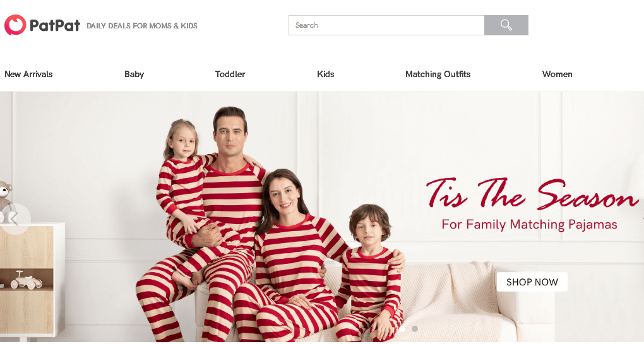Image resolution: width=644 pixels, height=344 pixels.
Task: Click the SHOP NOW button
Action: [532, 282]
